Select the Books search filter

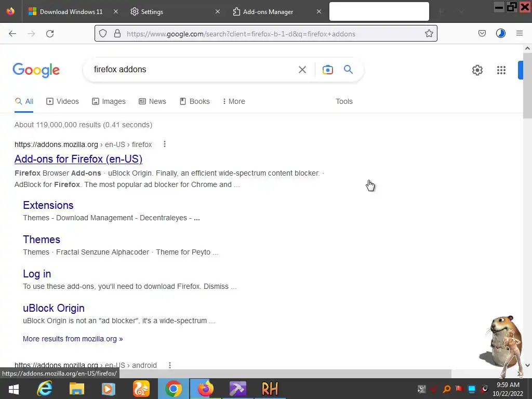tap(194, 101)
